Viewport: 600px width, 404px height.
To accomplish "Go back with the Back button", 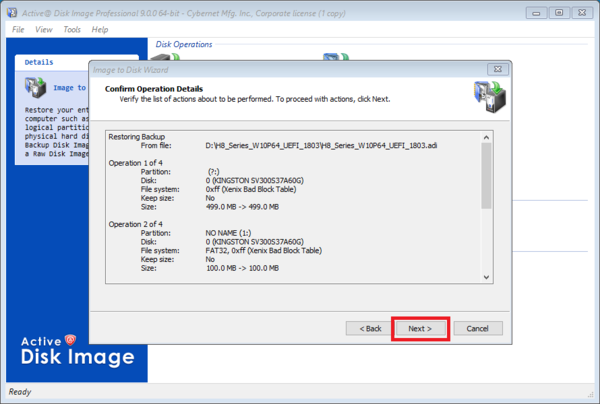I will tap(370, 329).
